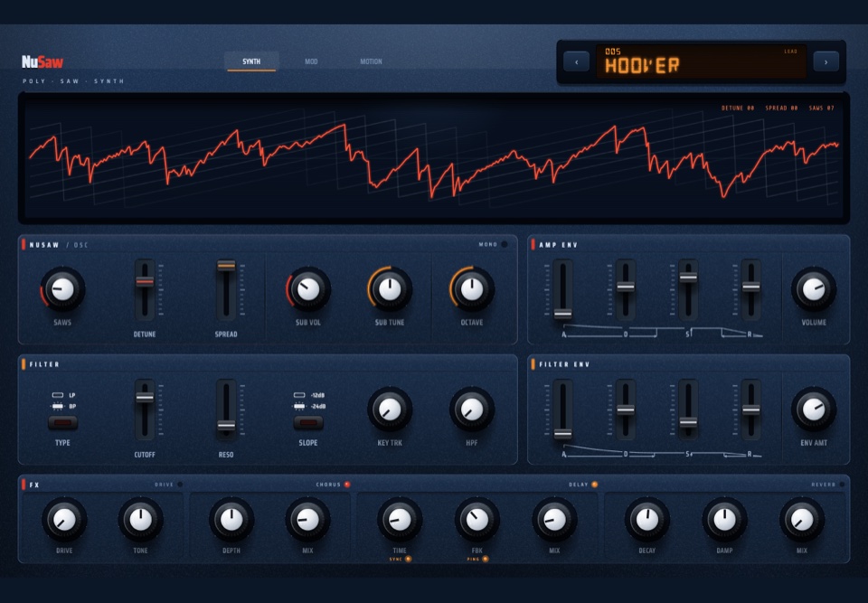Toggle the delay PING LED

click(x=485, y=560)
